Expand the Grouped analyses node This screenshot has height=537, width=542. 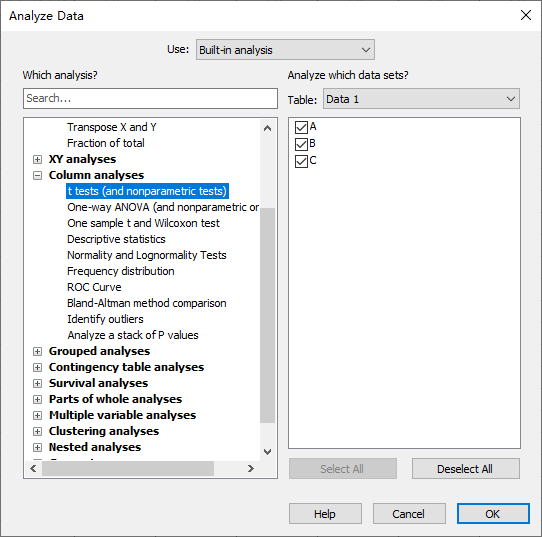pos(37,351)
